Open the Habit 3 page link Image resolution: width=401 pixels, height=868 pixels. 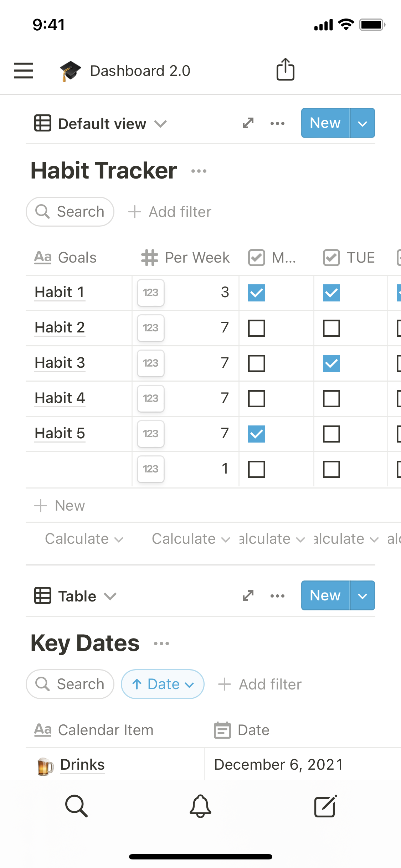pyautogui.click(x=60, y=363)
